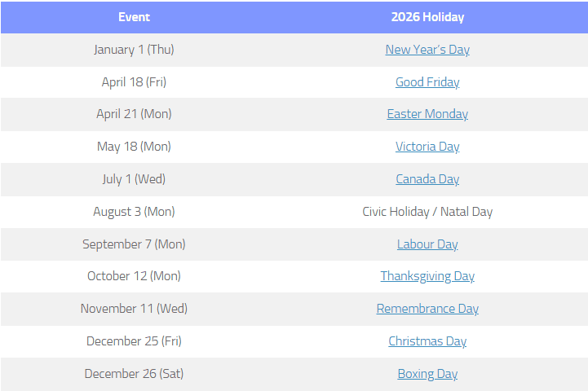Click the 2026 Holiday column header
Image resolution: width=588 pixels, height=391 pixels.
point(427,17)
